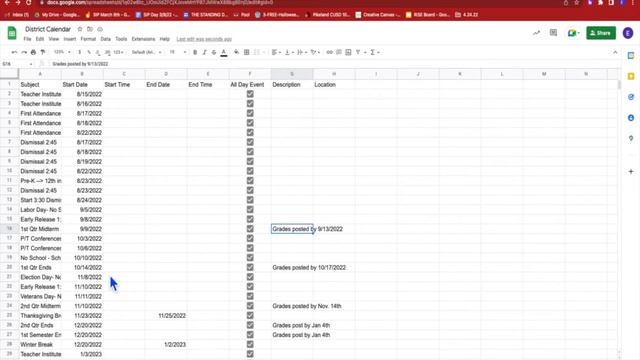This screenshot has width=640, height=360.
Task: Open the font family dropdown
Action: pyautogui.click(x=147, y=52)
